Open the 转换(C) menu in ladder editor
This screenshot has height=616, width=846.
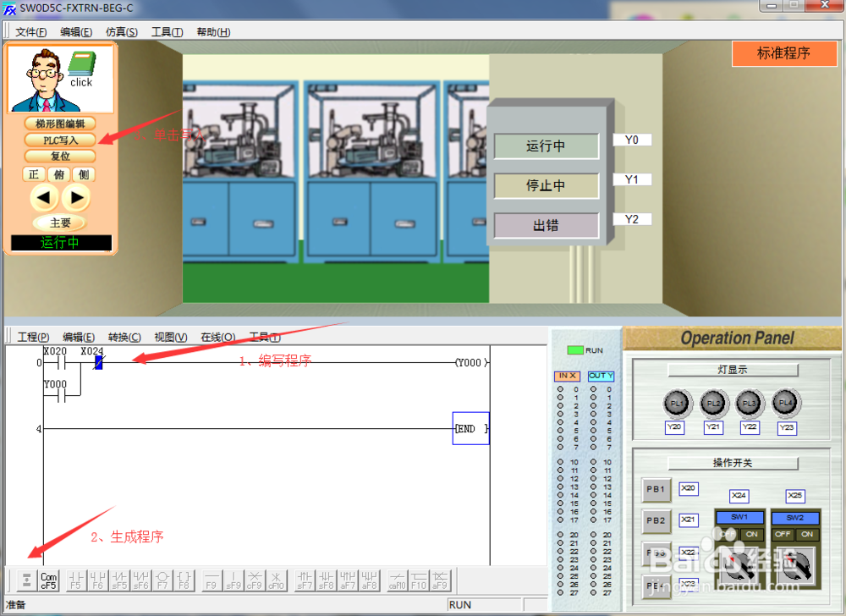point(124,337)
